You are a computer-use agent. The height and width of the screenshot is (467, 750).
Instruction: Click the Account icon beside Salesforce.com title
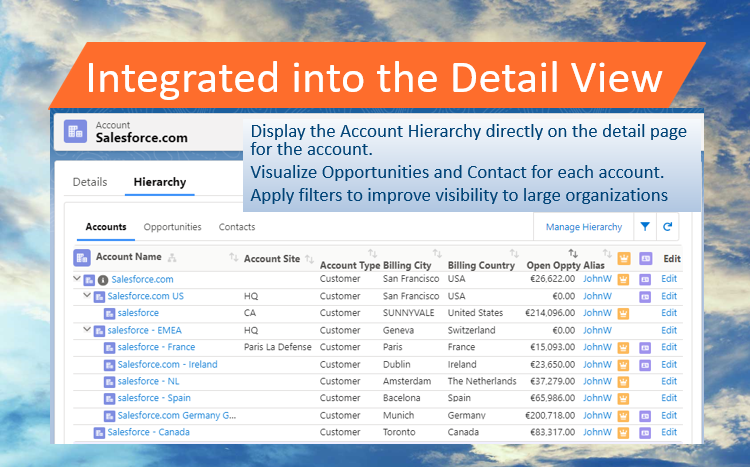tap(75, 132)
